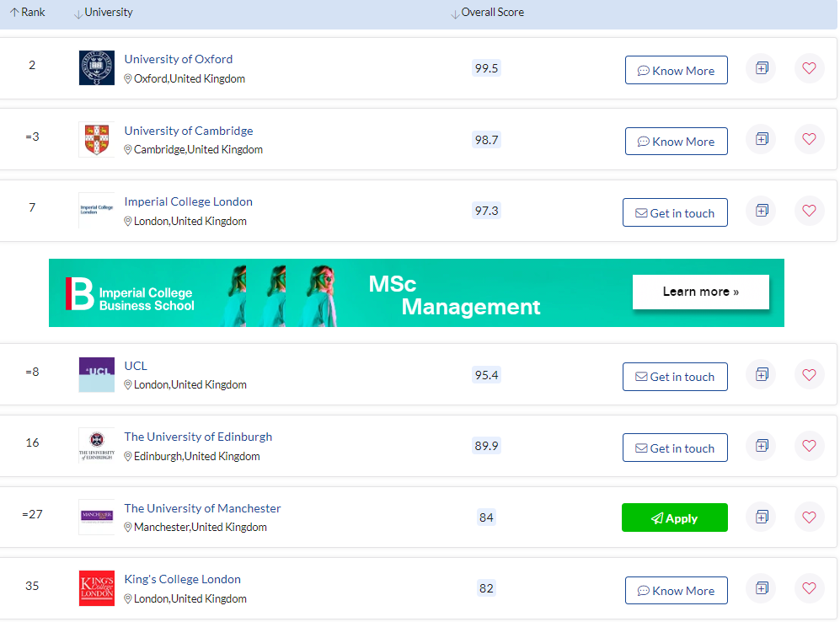Add University of Oxford to compare list

(762, 68)
